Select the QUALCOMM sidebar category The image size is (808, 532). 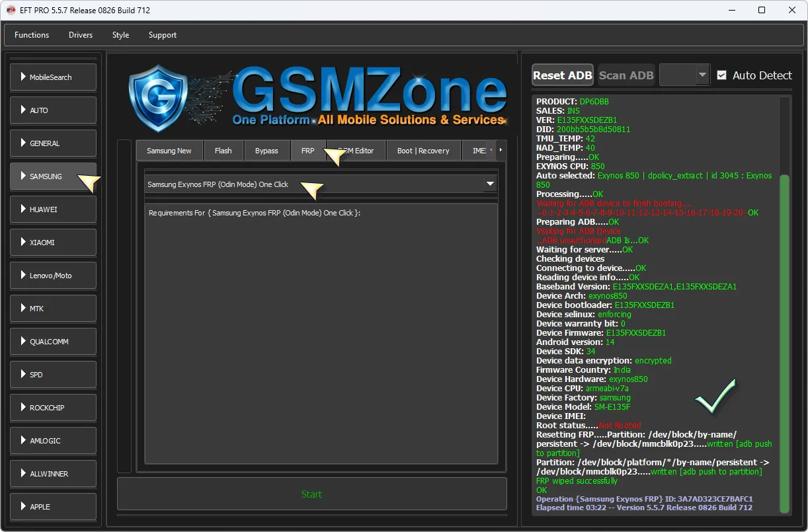[x=53, y=342]
